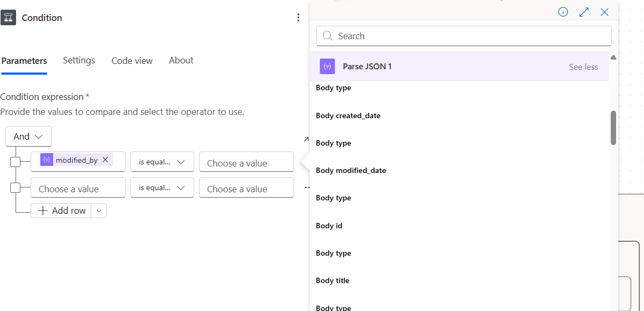Remove the modified_by dynamic content token
644x311 pixels.
pos(106,160)
